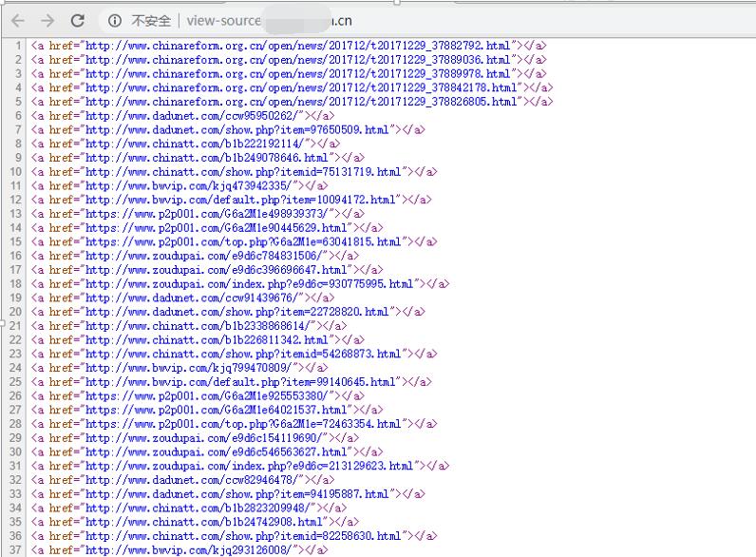Open chinatt link b1b226811342.html
The image size is (756, 557).
(x=207, y=339)
